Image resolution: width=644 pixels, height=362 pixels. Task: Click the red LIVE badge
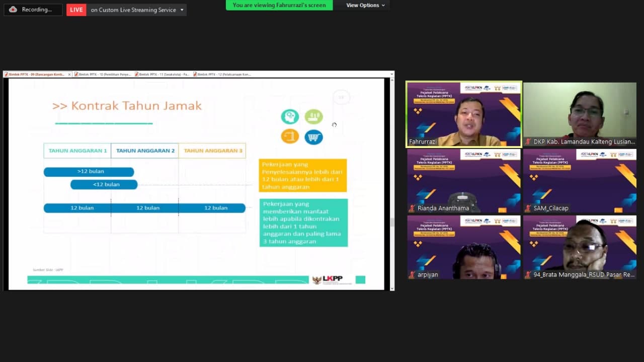click(76, 10)
